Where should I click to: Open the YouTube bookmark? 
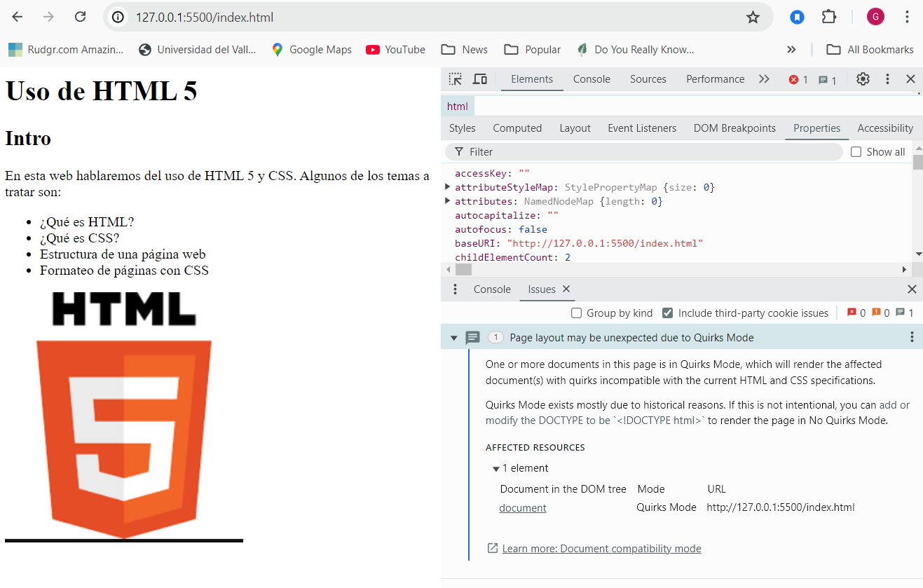click(x=395, y=49)
